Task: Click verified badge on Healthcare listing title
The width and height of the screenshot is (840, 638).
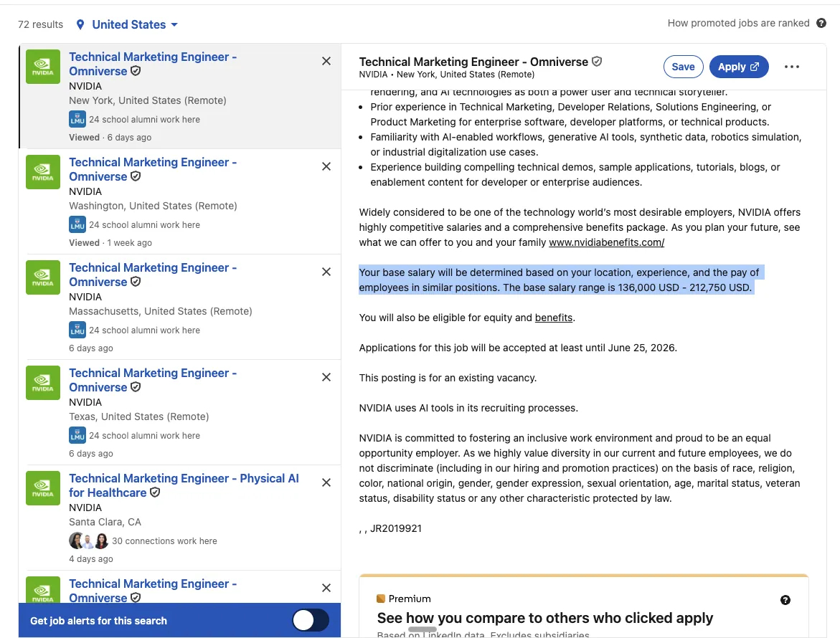Action: point(155,492)
